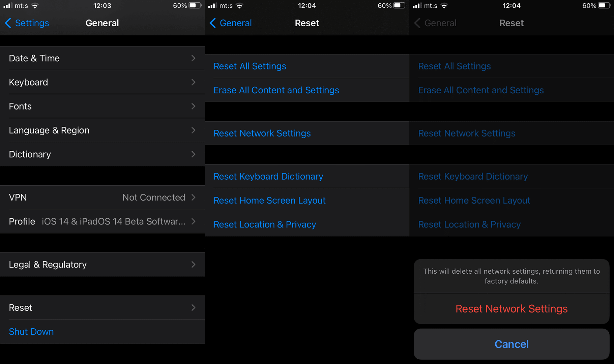Open Language & Region settings
Screen dimensions: 614x364
[x=102, y=130]
